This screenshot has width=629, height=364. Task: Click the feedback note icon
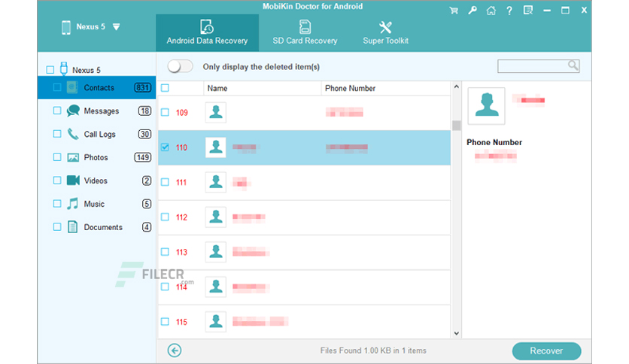[x=528, y=11]
